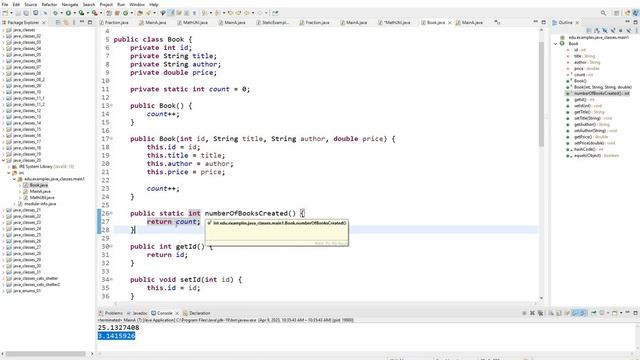
Task: Toggle Sort in the Outline toolbar
Action: 596,30
